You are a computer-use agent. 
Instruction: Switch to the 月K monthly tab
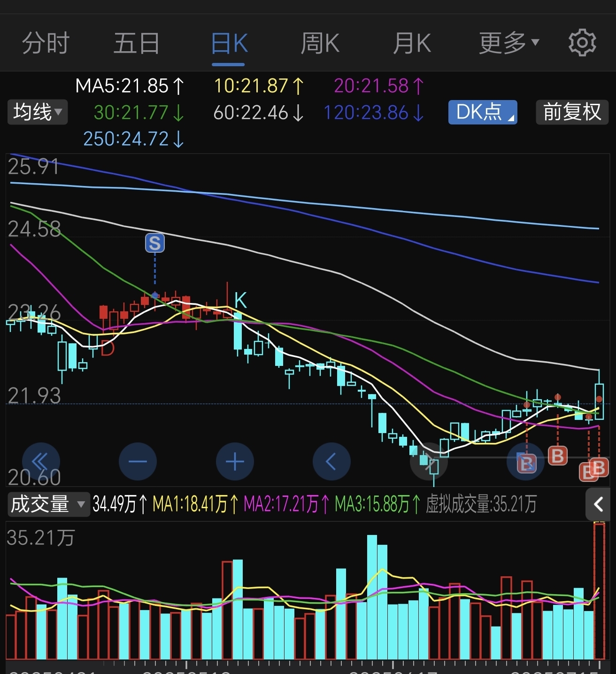click(412, 43)
